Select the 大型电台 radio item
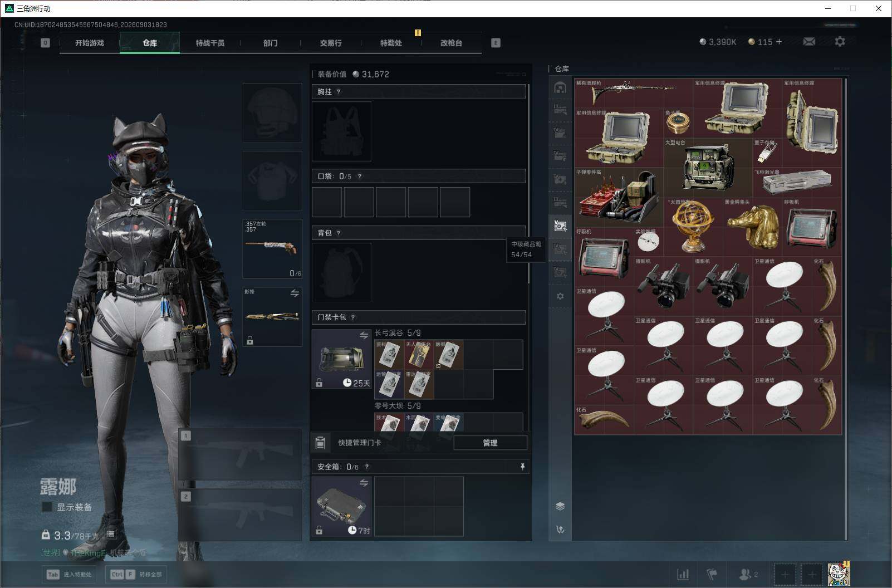This screenshot has width=892, height=588. tap(708, 168)
